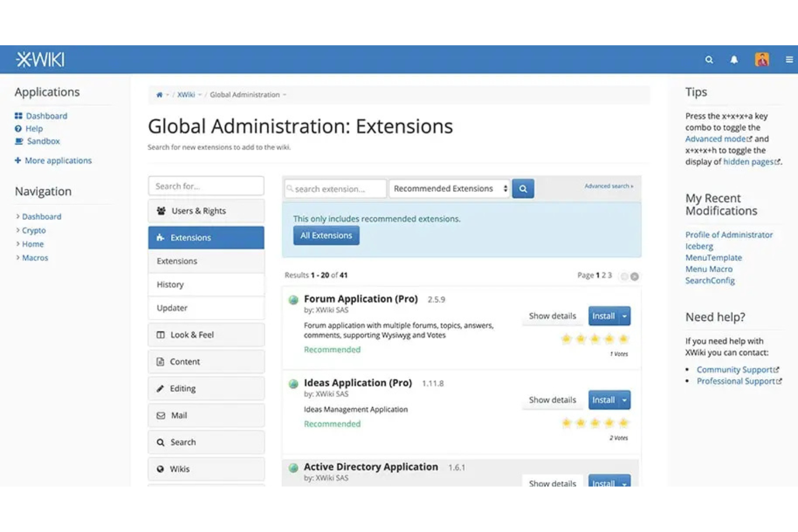Open MenuTemplate recent modification

coord(713,258)
